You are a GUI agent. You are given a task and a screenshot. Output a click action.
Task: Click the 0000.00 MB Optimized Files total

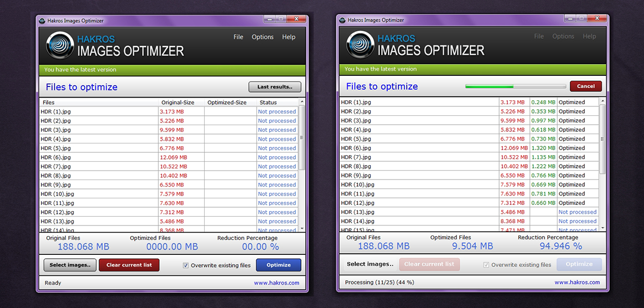click(172, 247)
